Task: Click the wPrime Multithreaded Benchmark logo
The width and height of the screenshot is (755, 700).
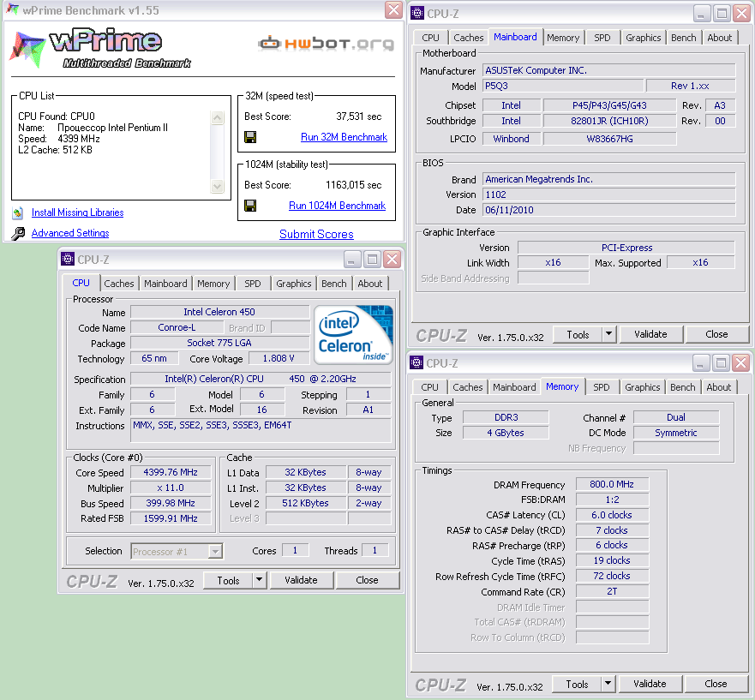Action: click(x=100, y=48)
